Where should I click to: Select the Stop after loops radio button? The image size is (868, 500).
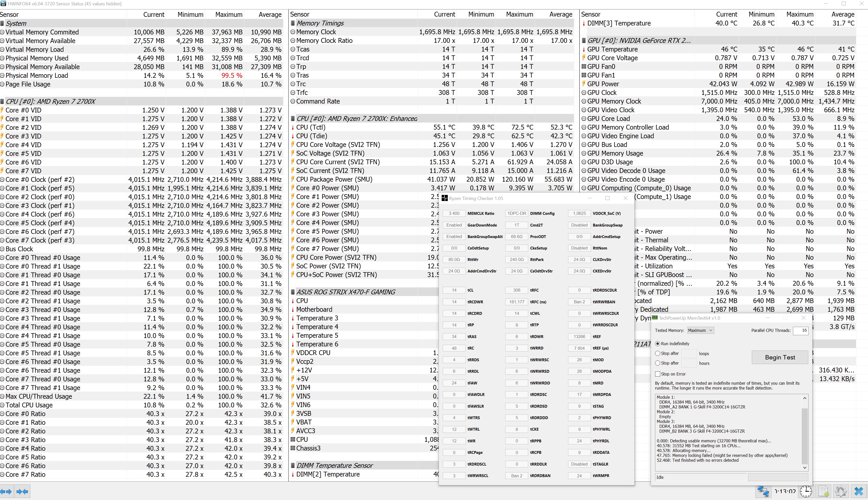(x=658, y=353)
